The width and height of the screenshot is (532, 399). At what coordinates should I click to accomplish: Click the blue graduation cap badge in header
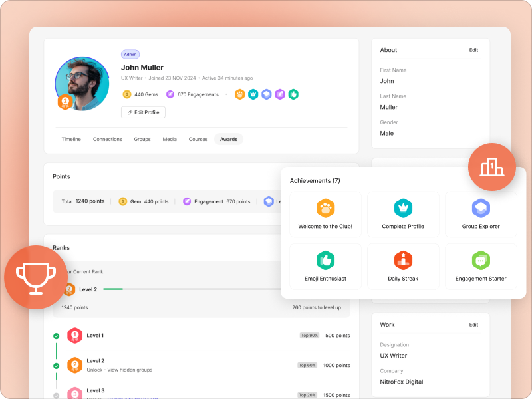point(267,94)
